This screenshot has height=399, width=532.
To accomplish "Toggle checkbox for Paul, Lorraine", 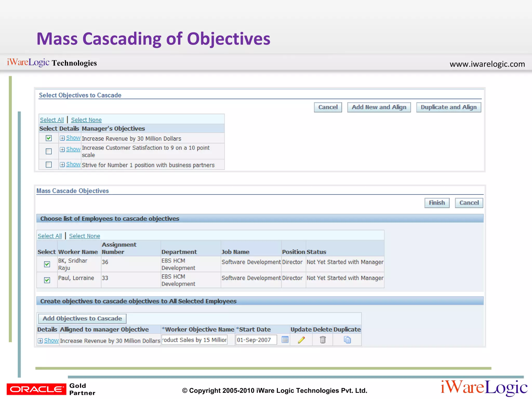I will coord(47,280).
